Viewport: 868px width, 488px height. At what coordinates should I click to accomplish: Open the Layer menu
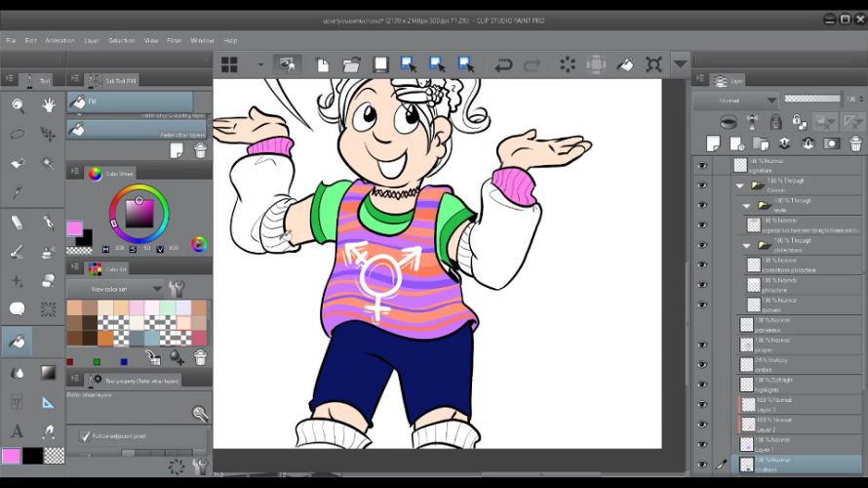click(92, 40)
